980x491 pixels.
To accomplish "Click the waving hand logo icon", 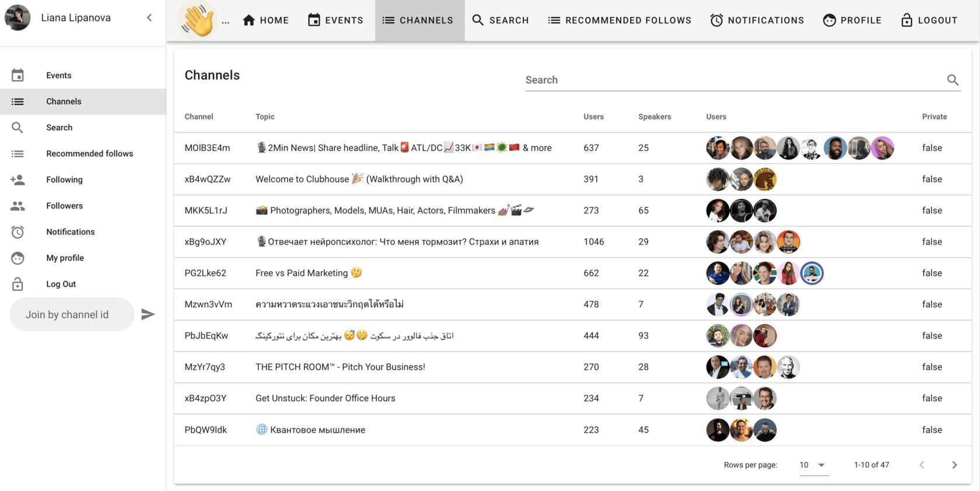I will tap(198, 20).
